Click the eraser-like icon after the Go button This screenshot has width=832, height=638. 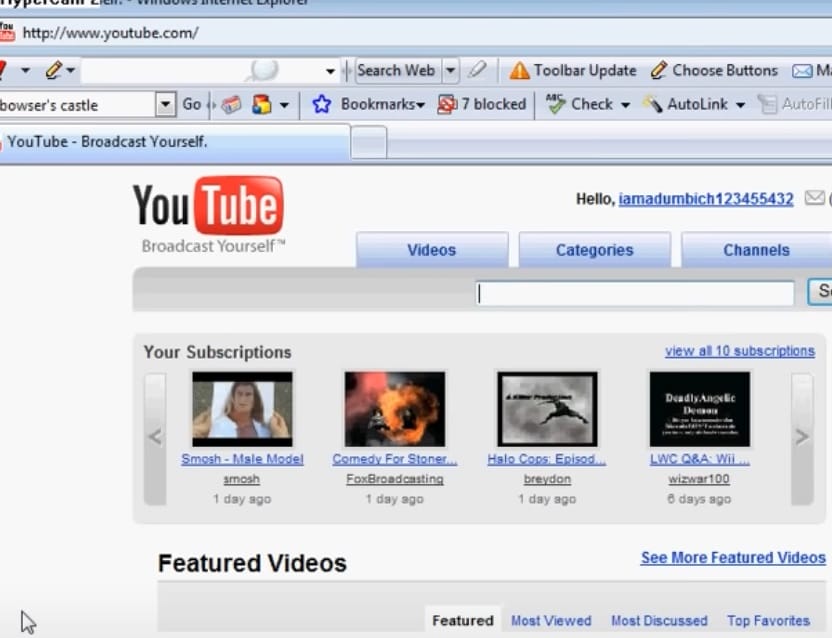point(231,105)
